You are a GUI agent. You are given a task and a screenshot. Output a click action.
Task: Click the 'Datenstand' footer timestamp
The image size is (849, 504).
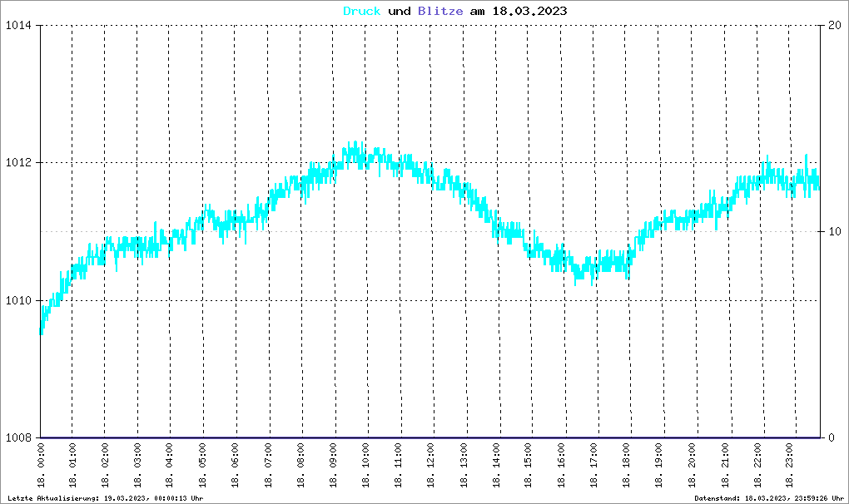click(769, 498)
